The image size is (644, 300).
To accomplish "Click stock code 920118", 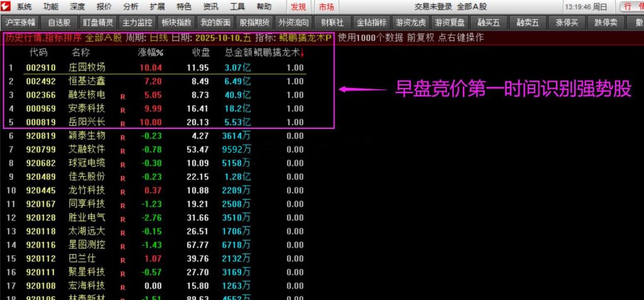I will [41, 232].
